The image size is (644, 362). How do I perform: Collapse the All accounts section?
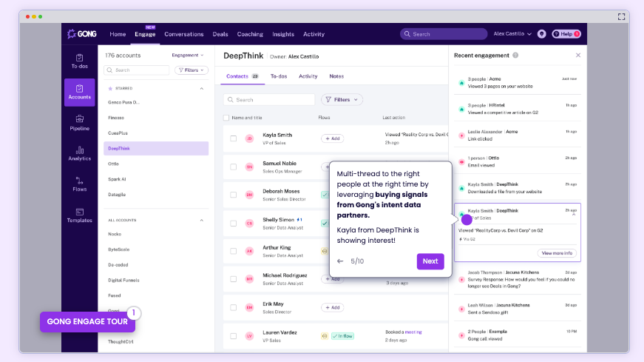point(202,220)
